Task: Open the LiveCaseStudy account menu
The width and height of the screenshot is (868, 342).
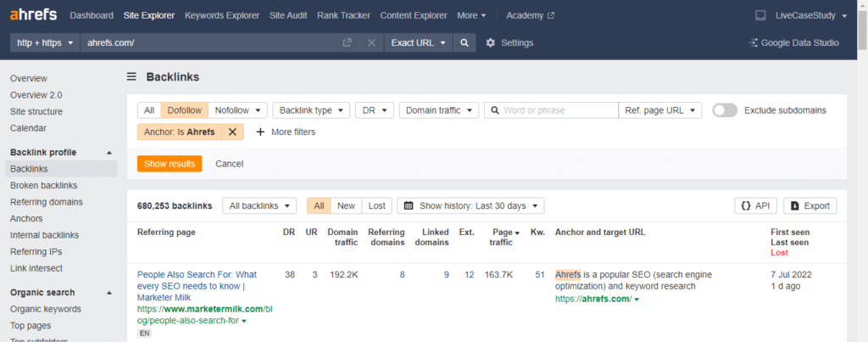Action: click(811, 15)
